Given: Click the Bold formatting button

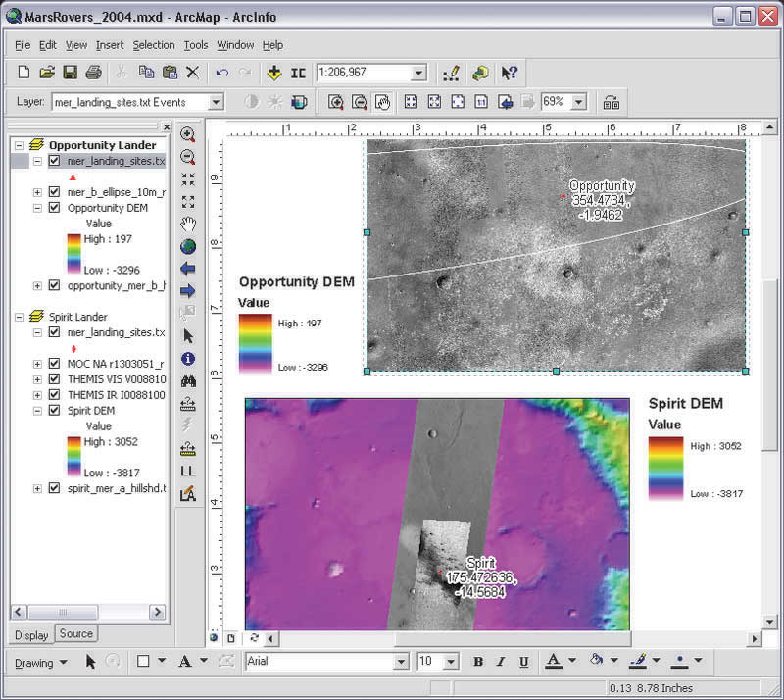Looking at the screenshot, I should point(478,662).
